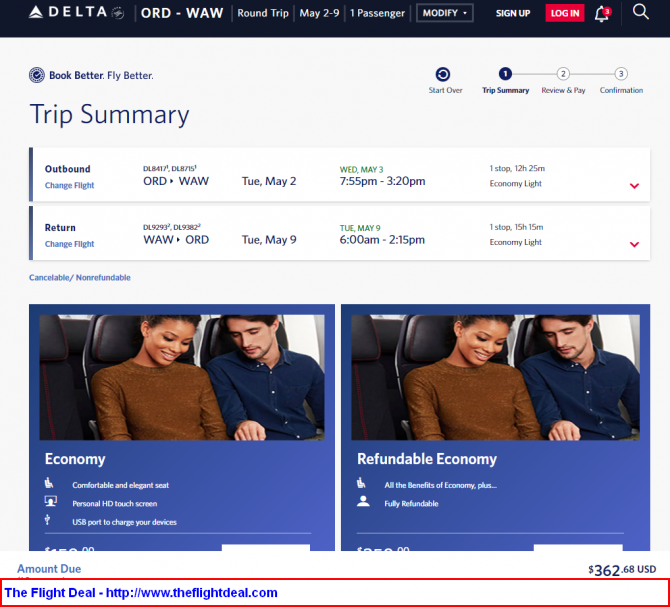Open Cancelable/ Nonrefundable link
The image size is (670, 607).
79,278
